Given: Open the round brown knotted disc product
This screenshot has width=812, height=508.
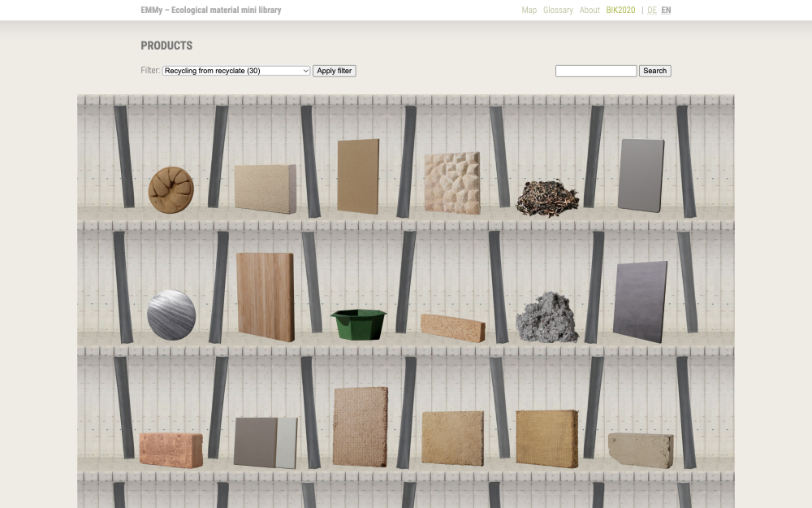Looking at the screenshot, I should click(x=171, y=189).
